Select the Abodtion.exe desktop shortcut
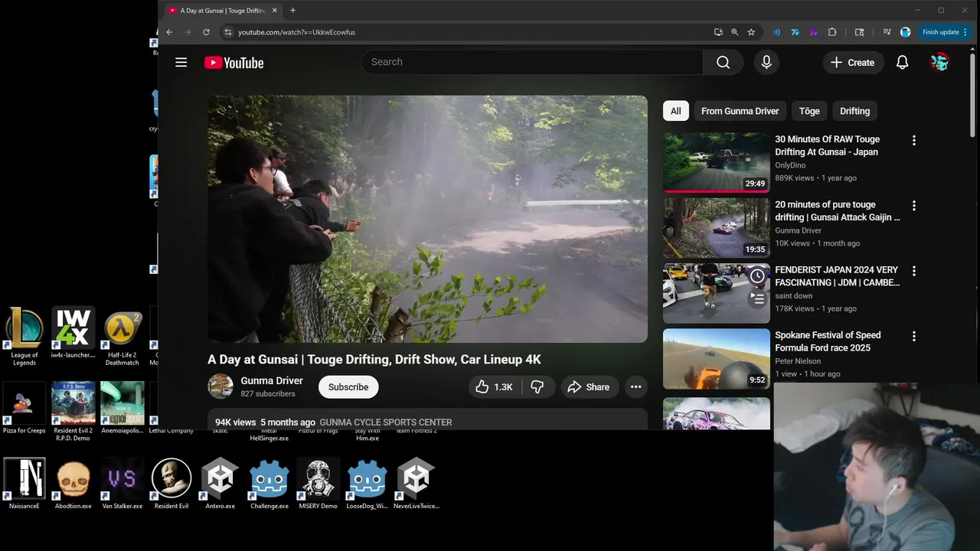 click(x=73, y=484)
